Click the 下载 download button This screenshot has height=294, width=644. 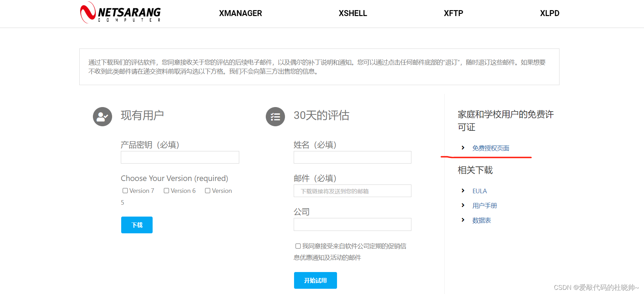(137, 225)
